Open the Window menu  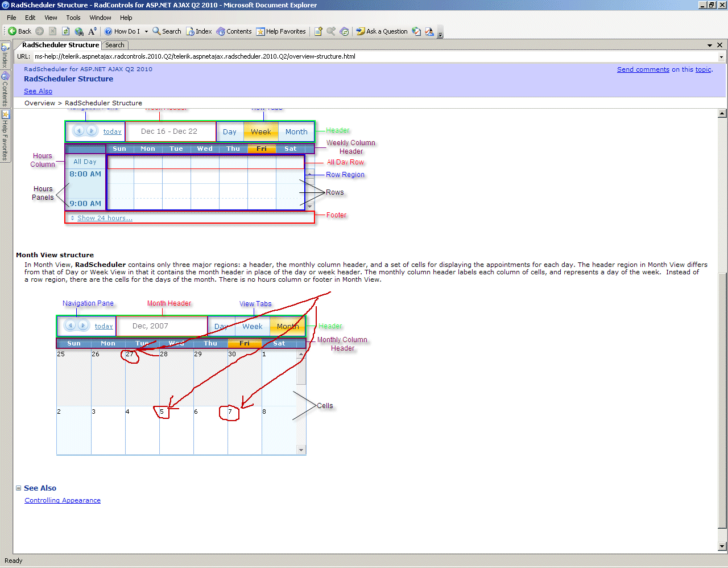click(100, 18)
